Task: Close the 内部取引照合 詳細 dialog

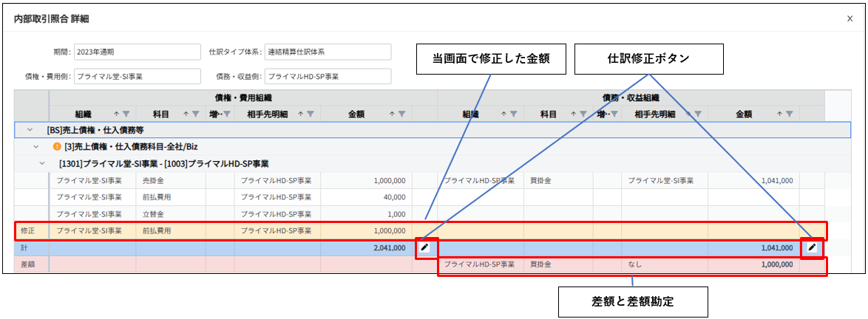Action: tap(850, 18)
